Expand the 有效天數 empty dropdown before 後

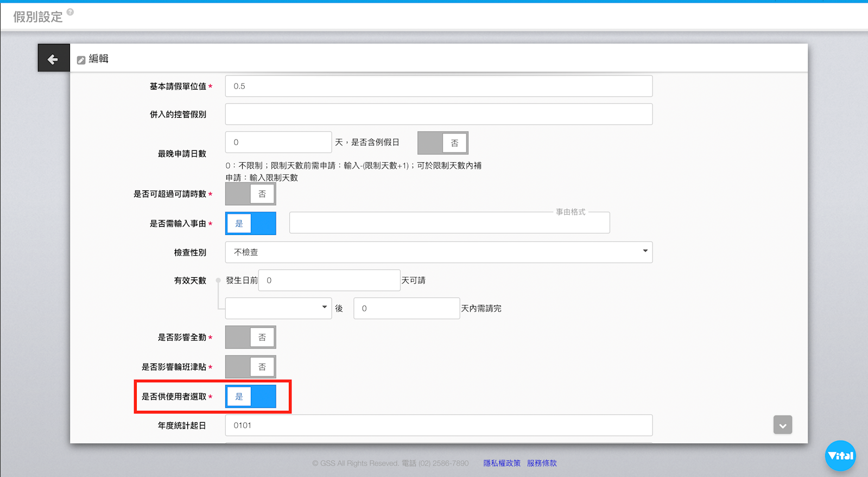tap(278, 308)
